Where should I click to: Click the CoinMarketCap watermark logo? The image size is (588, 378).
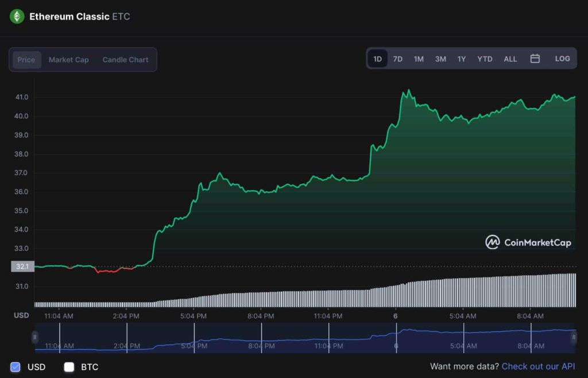(x=528, y=242)
